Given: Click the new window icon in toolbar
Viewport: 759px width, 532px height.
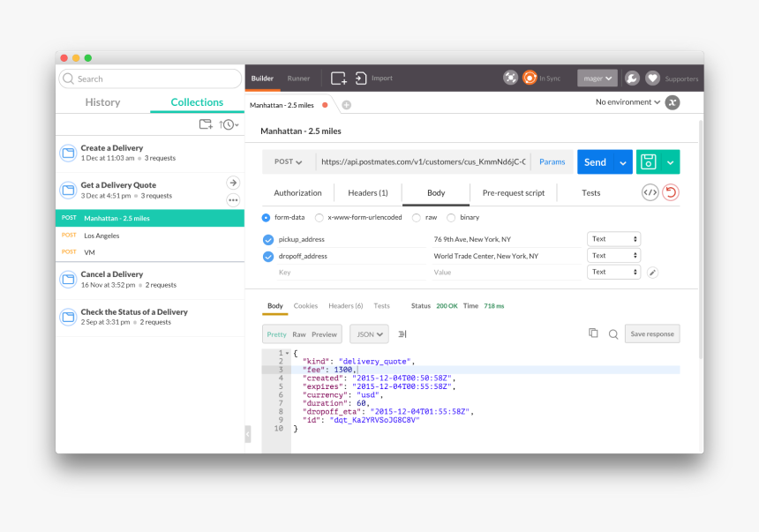Looking at the screenshot, I should click(338, 78).
